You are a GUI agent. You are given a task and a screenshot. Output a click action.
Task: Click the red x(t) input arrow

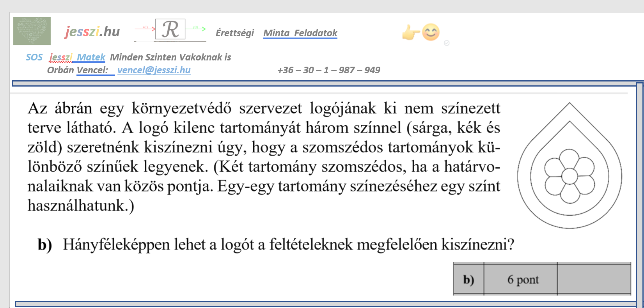click(145, 28)
